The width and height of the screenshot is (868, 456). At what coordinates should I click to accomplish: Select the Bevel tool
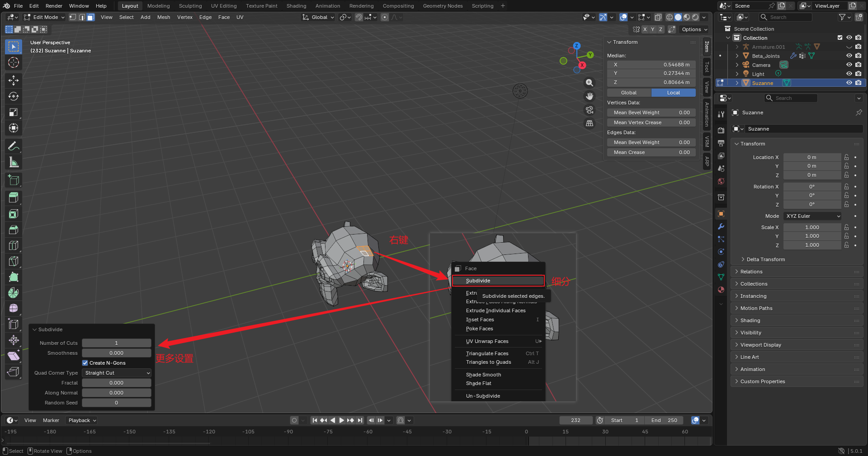pyautogui.click(x=14, y=230)
